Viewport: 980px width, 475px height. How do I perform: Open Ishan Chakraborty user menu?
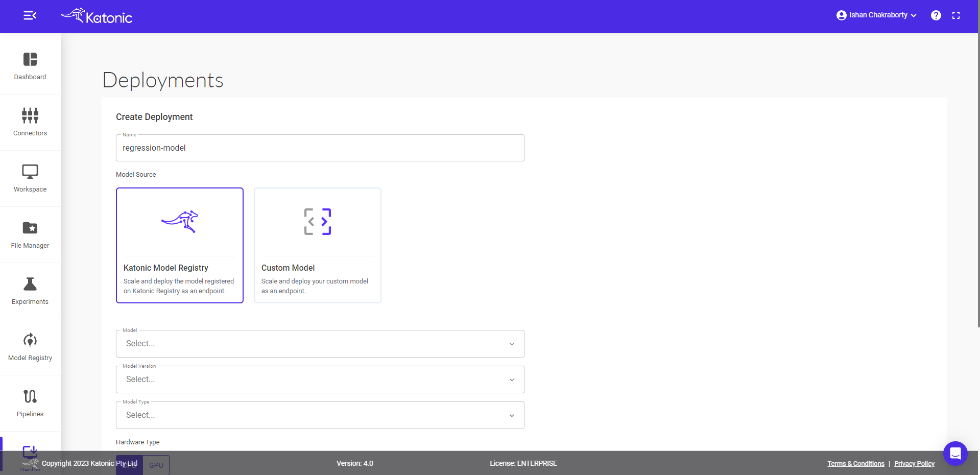point(877,15)
